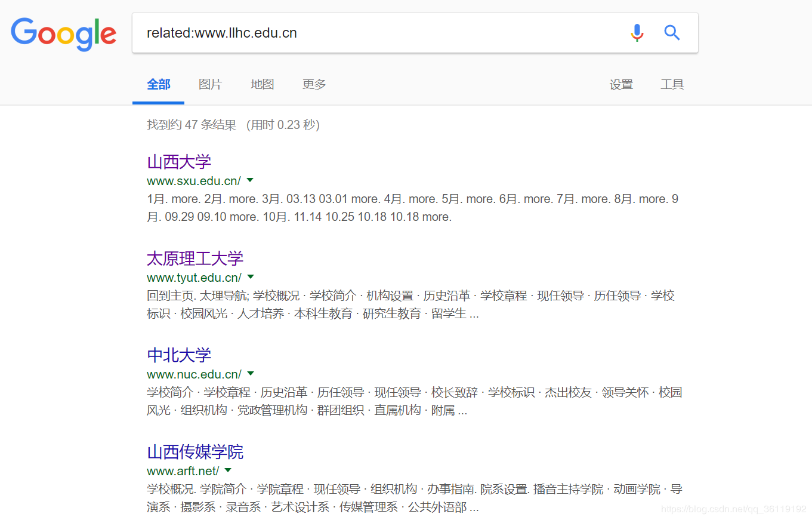Open the 中北大学 result link

click(x=179, y=355)
